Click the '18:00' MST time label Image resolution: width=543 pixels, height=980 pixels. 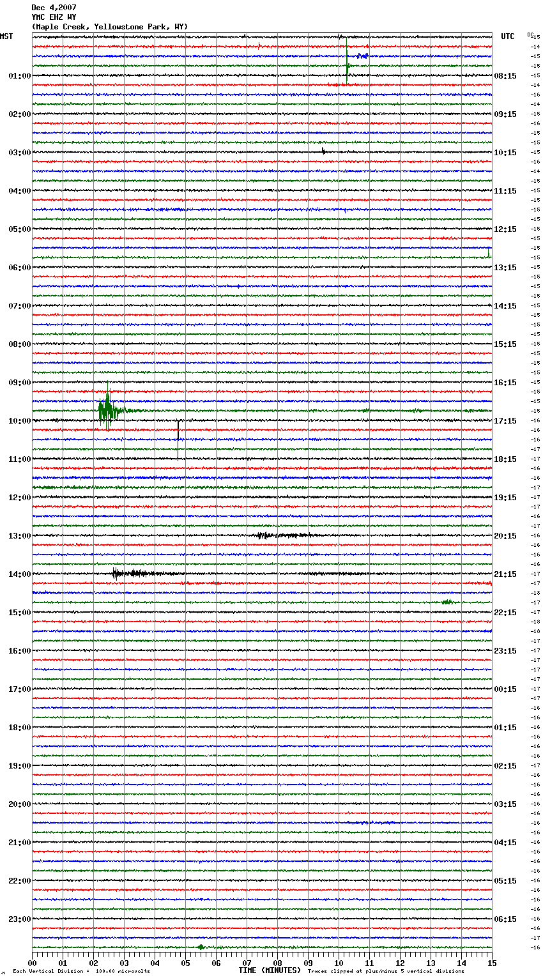point(20,728)
